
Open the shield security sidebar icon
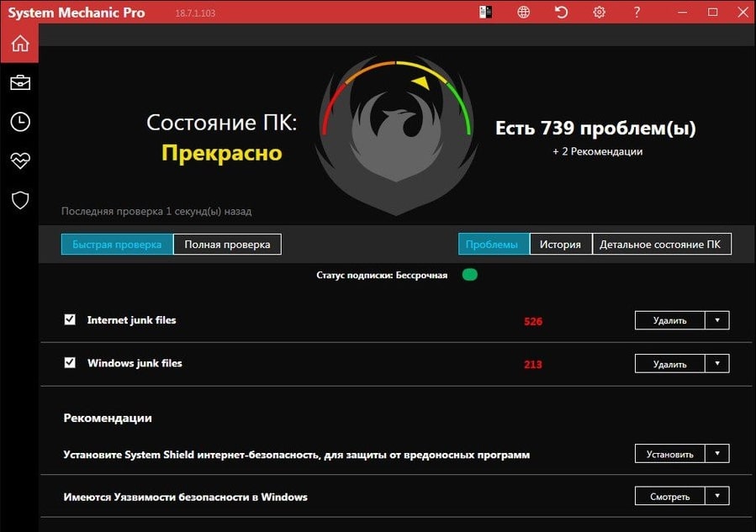pos(19,200)
